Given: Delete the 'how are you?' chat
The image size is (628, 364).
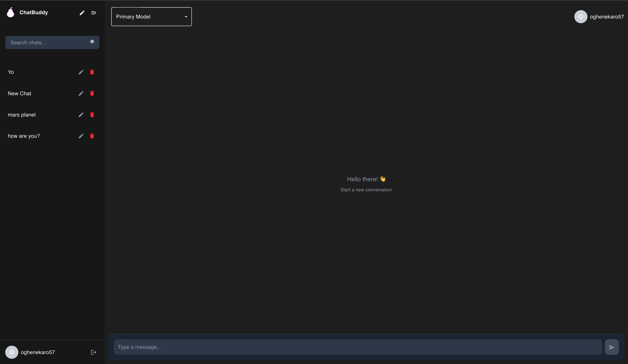Looking at the screenshot, I should pyautogui.click(x=92, y=136).
